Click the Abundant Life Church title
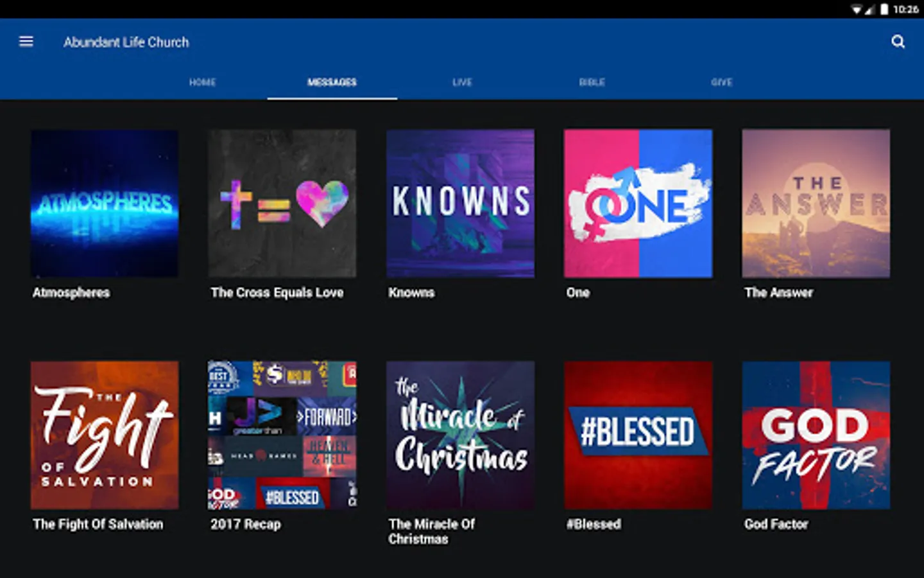The height and width of the screenshot is (578, 924). pyautogui.click(x=126, y=42)
